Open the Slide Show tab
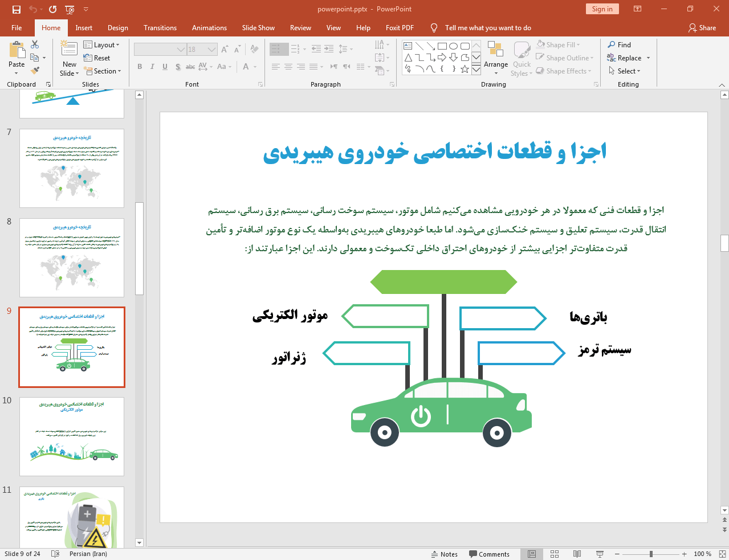The height and width of the screenshot is (560, 729). point(258,28)
